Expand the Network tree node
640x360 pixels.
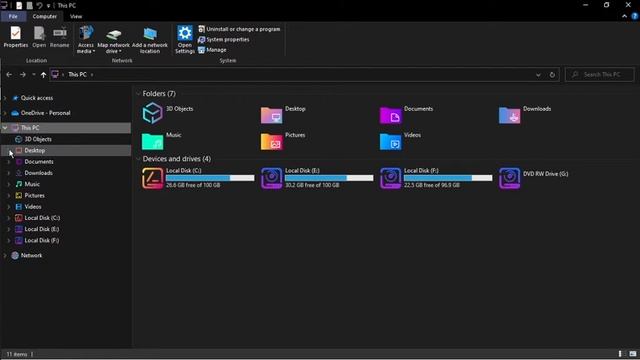5,256
